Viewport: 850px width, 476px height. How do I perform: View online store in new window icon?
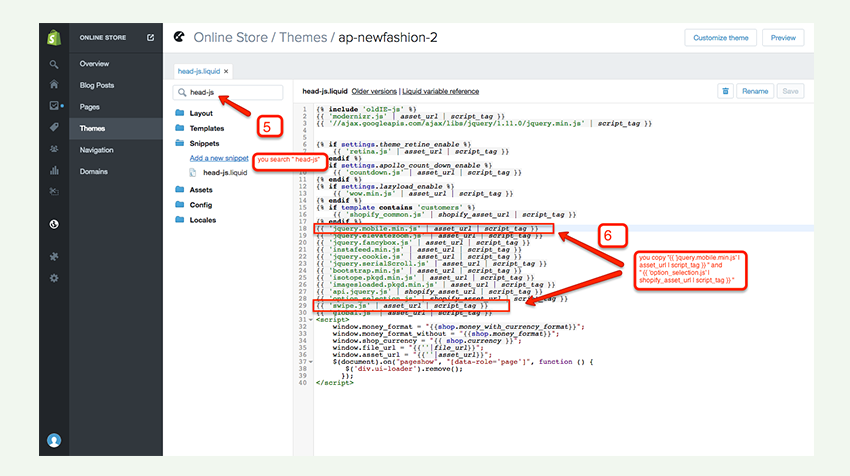(150, 37)
